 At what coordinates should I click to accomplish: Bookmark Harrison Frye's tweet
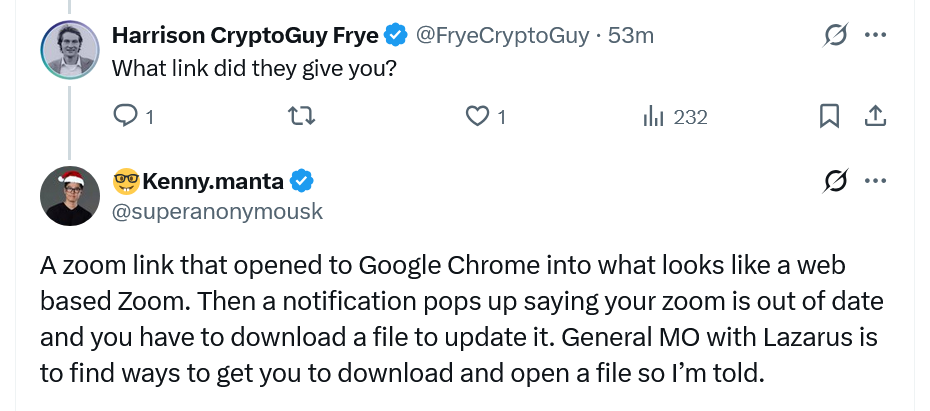click(829, 117)
